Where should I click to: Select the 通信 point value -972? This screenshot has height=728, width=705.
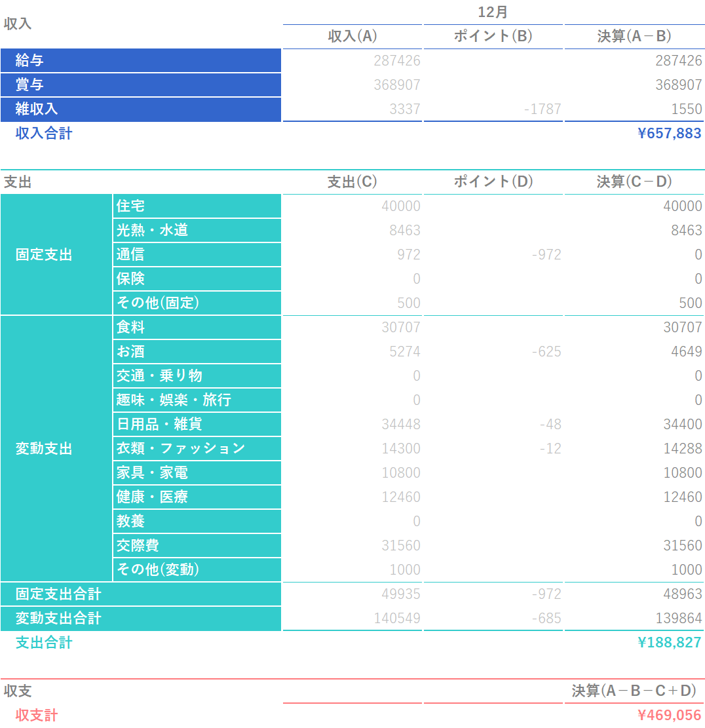point(545,255)
